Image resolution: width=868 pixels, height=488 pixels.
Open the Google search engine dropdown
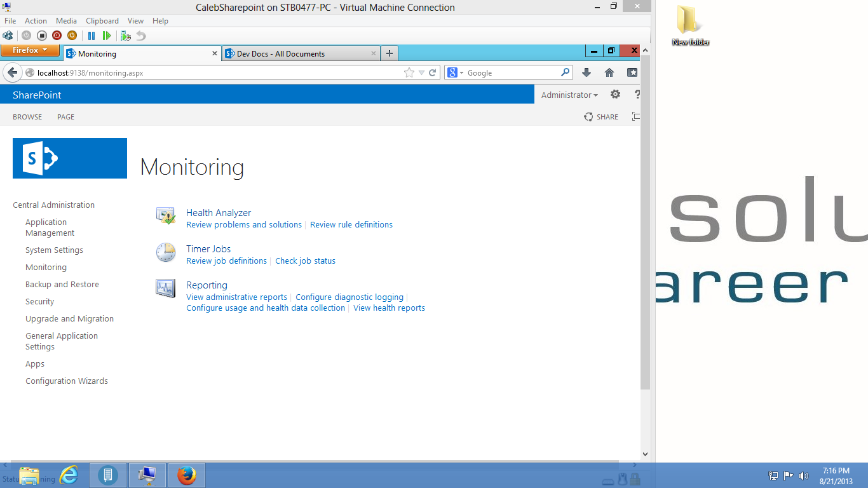455,73
